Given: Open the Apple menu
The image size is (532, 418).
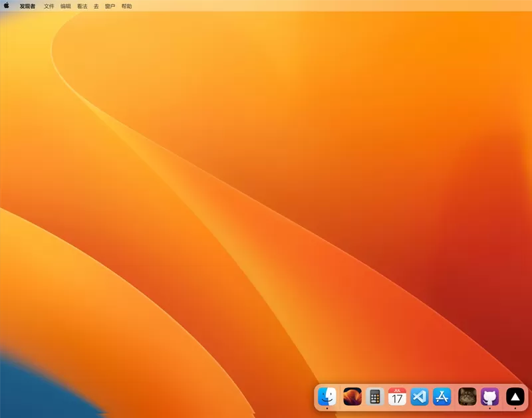Looking at the screenshot, I should pos(7,6).
